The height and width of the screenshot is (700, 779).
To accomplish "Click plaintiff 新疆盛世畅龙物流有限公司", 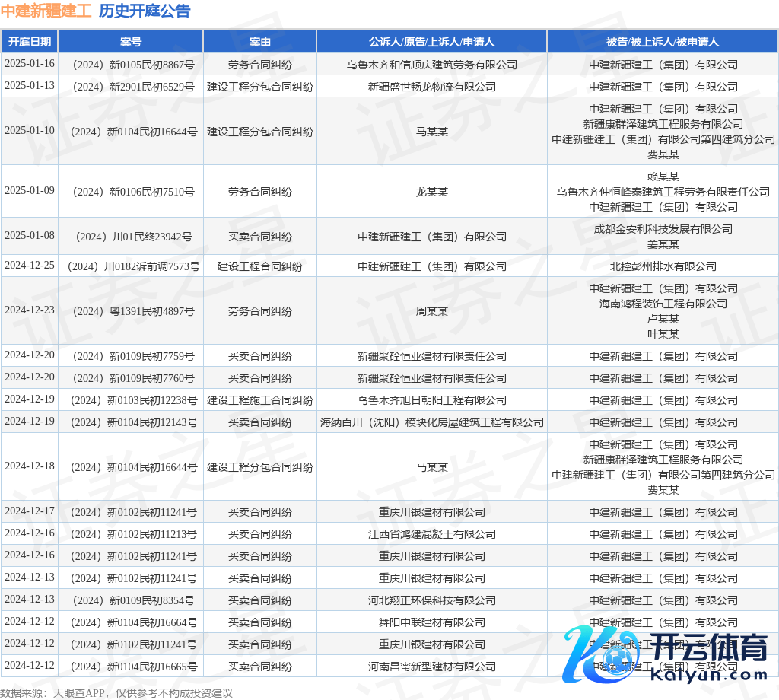I will [x=431, y=87].
